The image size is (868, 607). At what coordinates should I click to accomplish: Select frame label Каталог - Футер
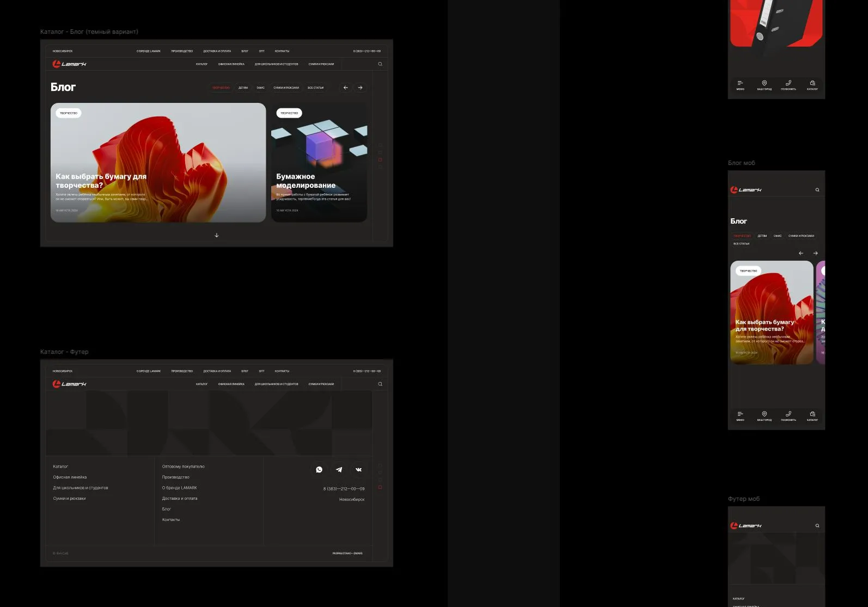coord(64,352)
